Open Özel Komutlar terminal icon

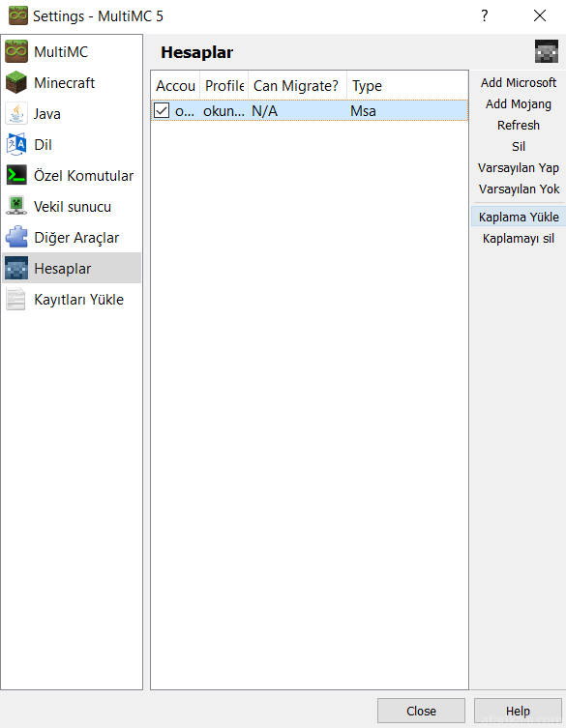coord(16,176)
